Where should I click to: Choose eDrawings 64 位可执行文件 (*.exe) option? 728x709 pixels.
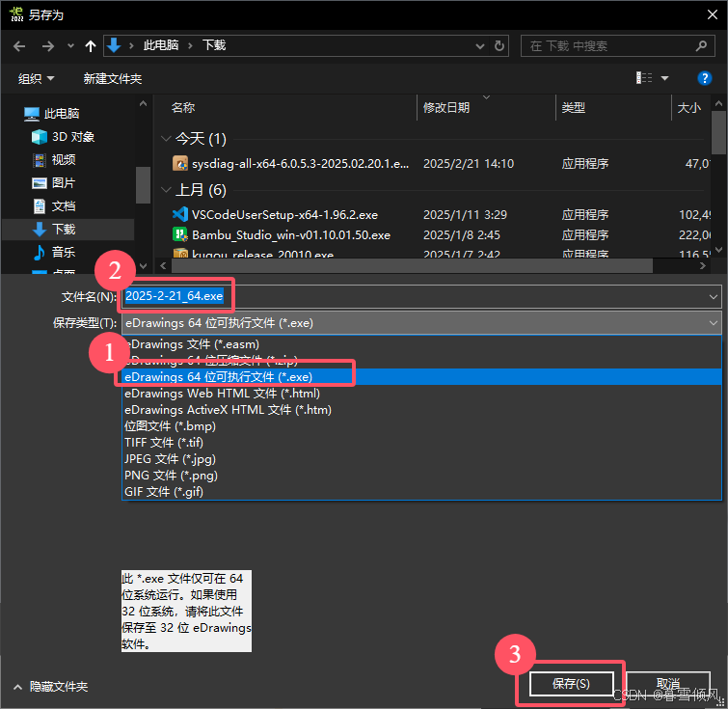pos(422,377)
